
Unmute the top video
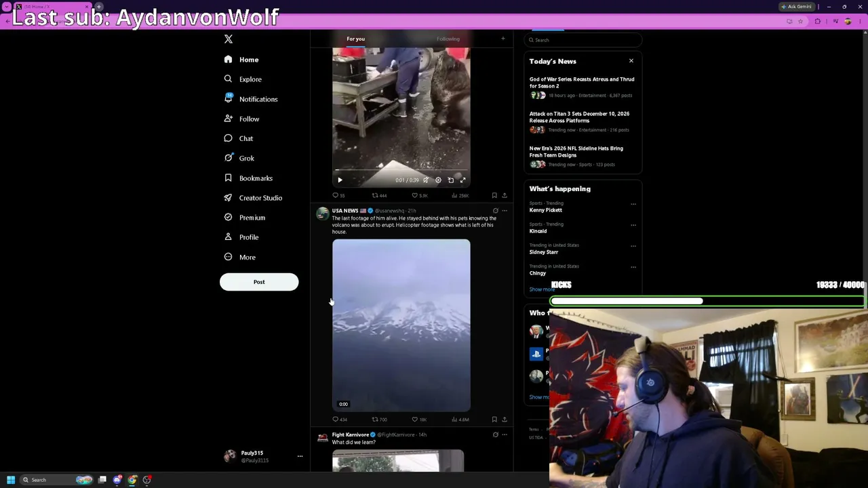[x=426, y=180]
